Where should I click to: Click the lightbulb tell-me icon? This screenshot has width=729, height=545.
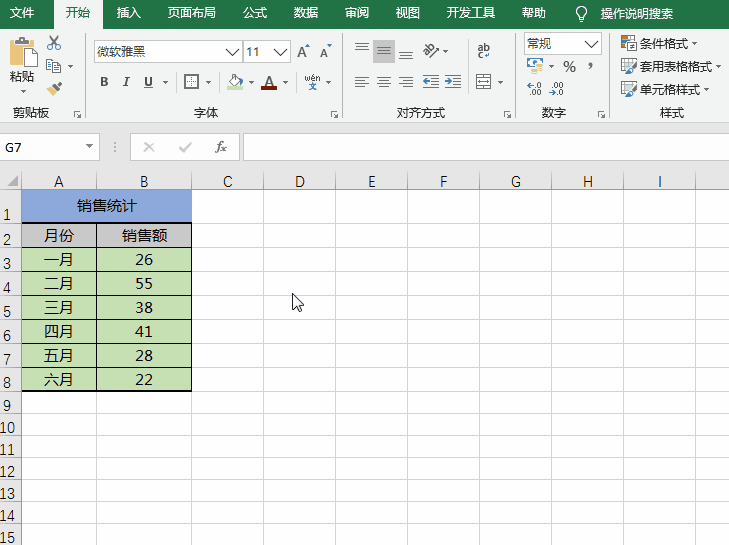pyautogui.click(x=581, y=14)
